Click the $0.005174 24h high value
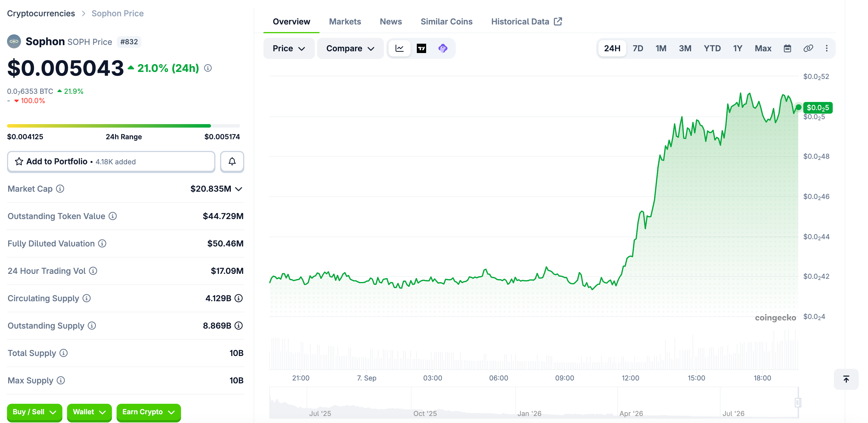This screenshot has width=868, height=423. tap(222, 137)
